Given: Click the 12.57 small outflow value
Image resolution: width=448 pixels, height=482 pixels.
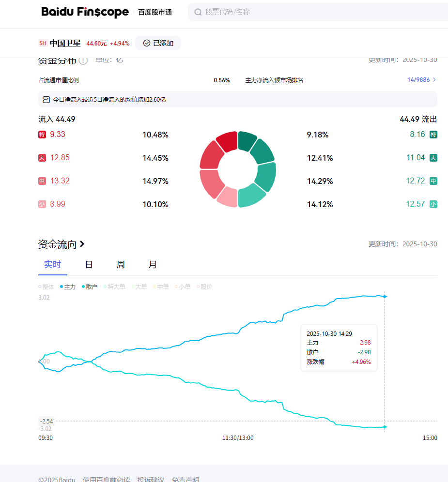Looking at the screenshot, I should click(x=416, y=204).
